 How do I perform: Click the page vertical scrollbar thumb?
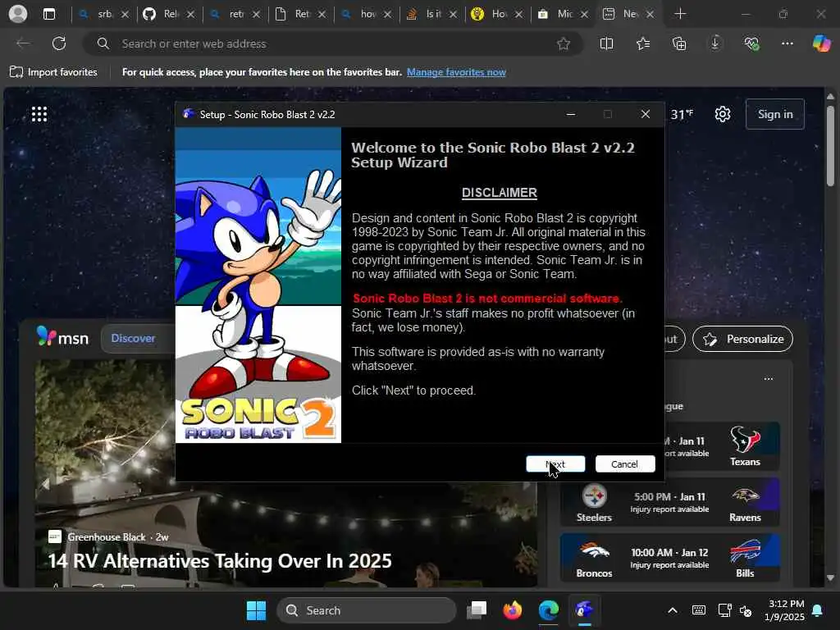pyautogui.click(x=830, y=146)
